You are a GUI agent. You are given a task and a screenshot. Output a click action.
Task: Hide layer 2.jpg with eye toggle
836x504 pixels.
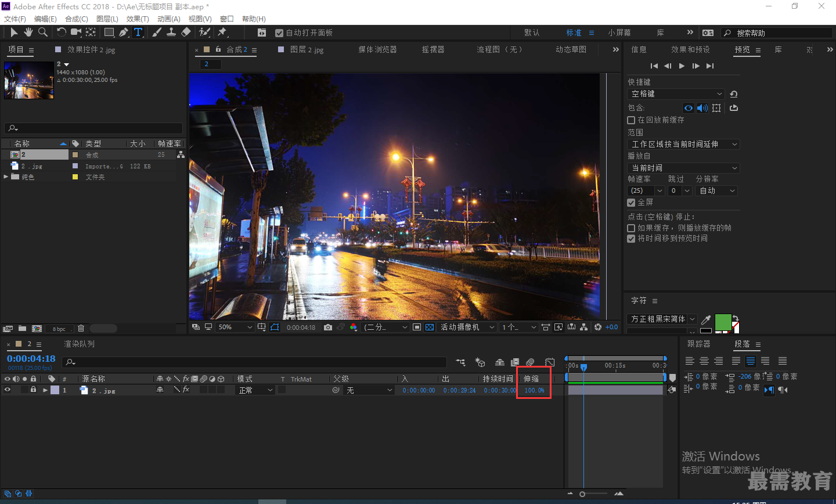click(x=8, y=390)
